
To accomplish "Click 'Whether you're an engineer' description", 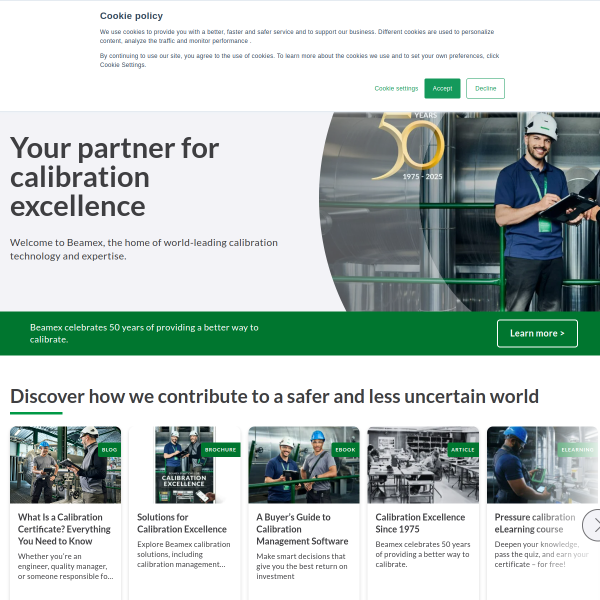I will 65,566.
